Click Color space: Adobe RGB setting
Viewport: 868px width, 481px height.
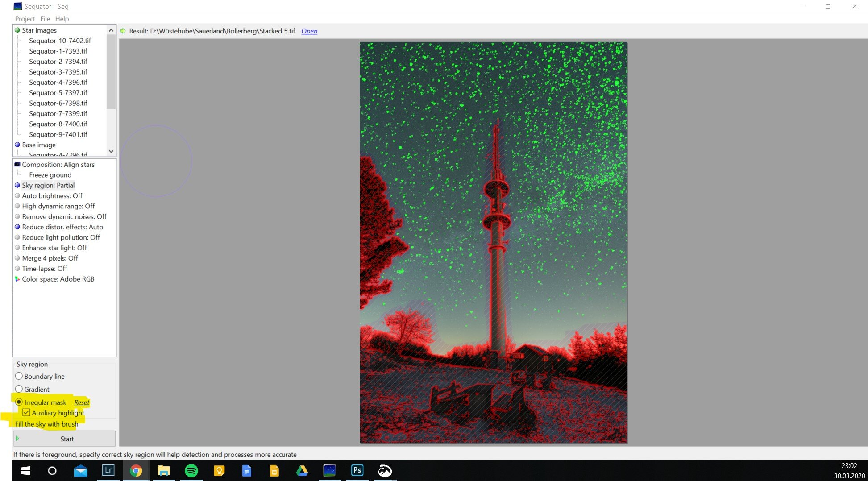coord(58,279)
